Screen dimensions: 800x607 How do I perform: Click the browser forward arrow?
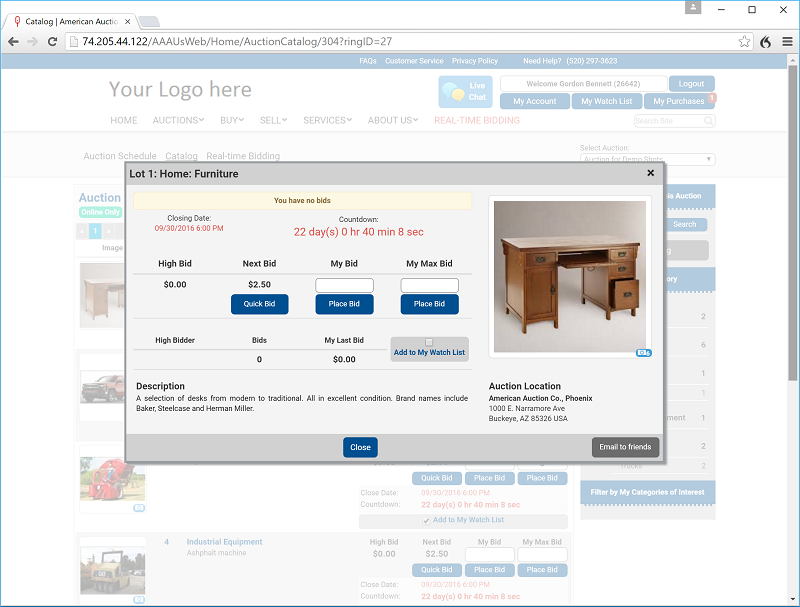[33, 42]
